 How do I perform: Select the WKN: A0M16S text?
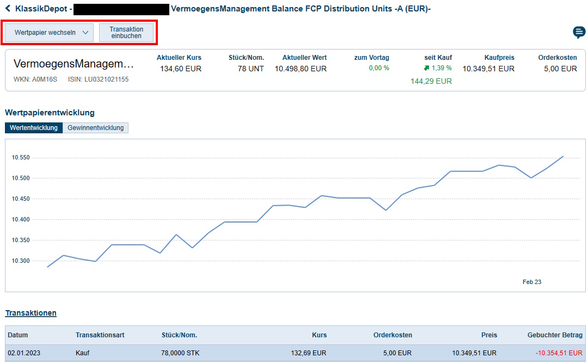(x=35, y=79)
